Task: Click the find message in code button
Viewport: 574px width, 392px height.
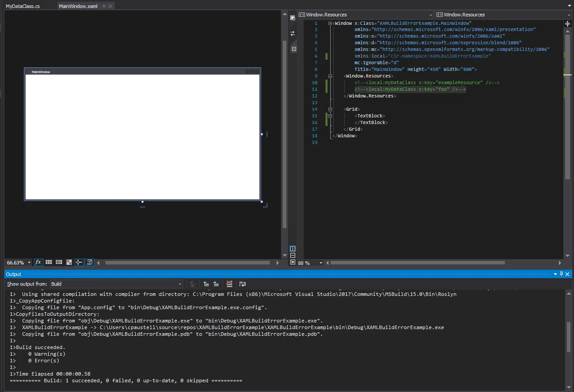Action: tap(192, 284)
